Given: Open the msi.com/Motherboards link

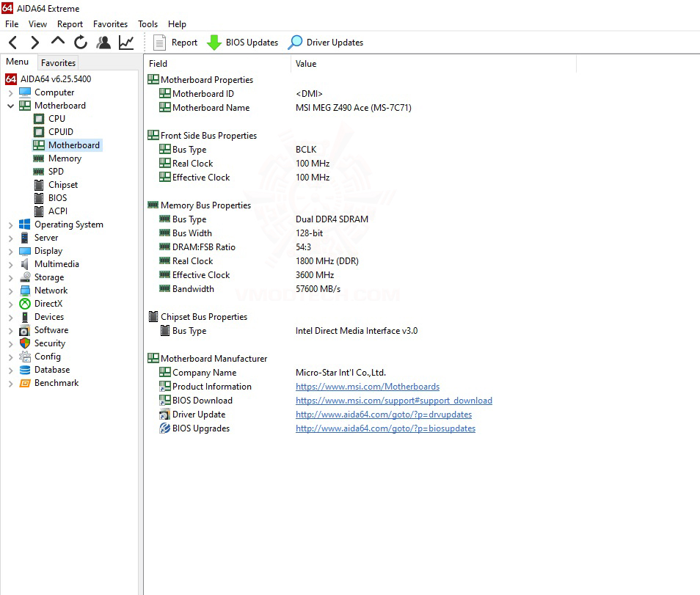Looking at the screenshot, I should point(368,387).
